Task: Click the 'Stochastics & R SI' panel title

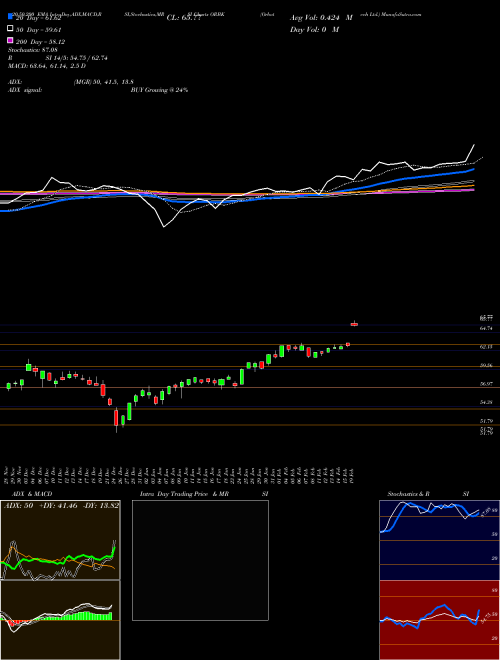Action: (x=428, y=494)
